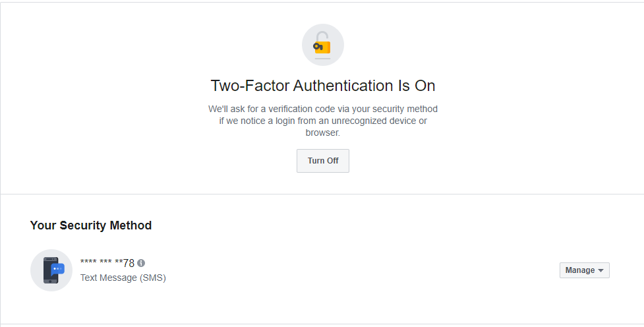
Task: Click the asterisks of the hidden number
Action: [99, 263]
